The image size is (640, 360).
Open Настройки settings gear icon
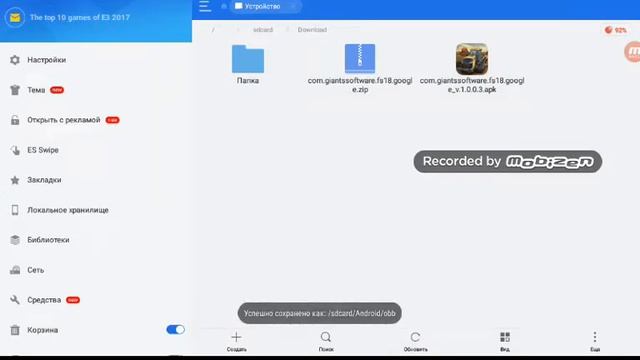[x=15, y=60]
